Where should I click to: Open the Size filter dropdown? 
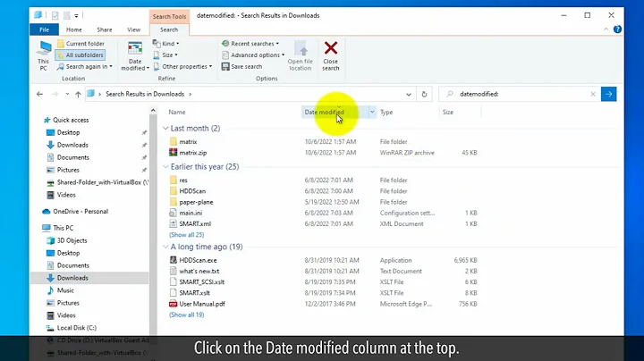pyautogui.click(x=165, y=55)
